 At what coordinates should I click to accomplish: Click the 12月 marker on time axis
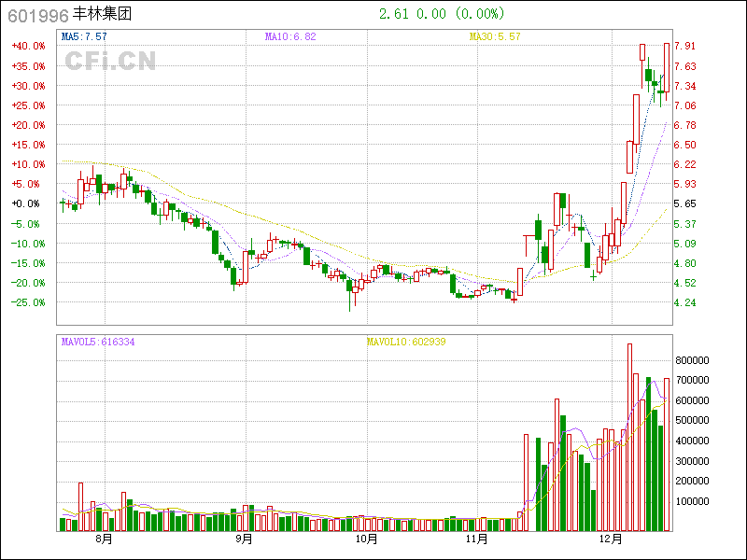tap(611, 539)
